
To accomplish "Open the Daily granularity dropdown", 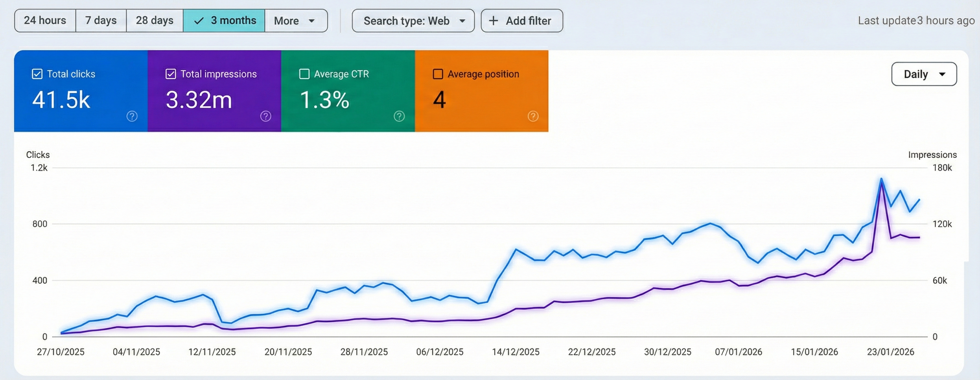I will coord(924,74).
